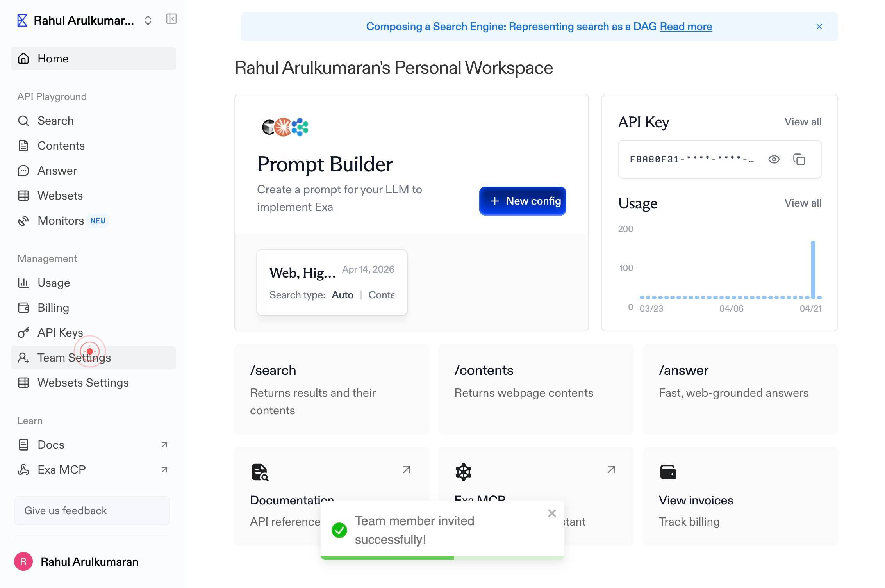Copy the API key with clipboard icon
This screenshot has height=588, width=885.
pos(799,159)
